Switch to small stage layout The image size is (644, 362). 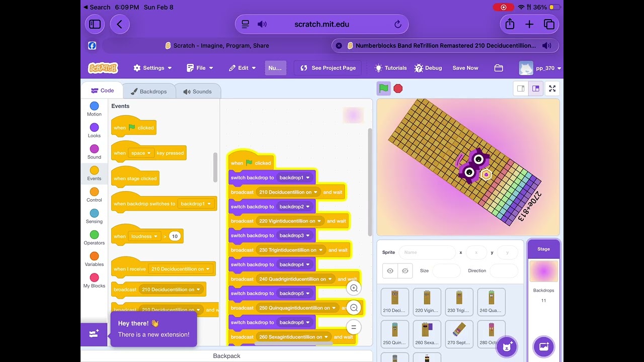coord(521,88)
